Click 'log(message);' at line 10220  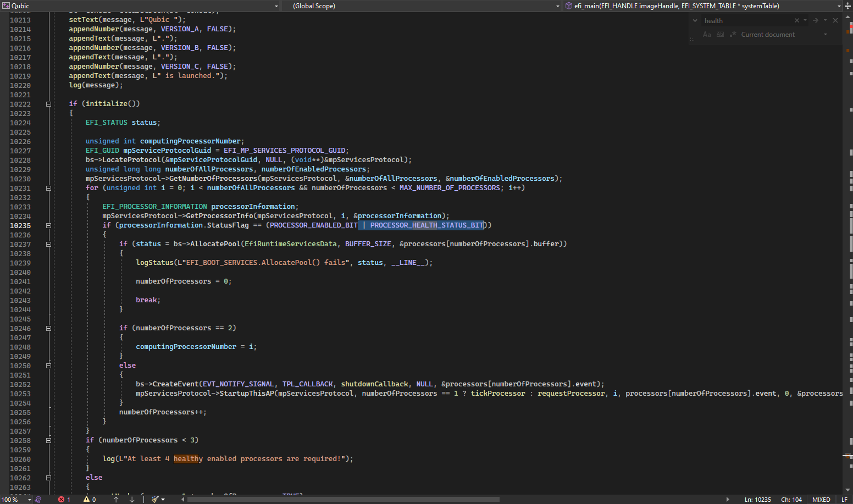tap(96, 85)
